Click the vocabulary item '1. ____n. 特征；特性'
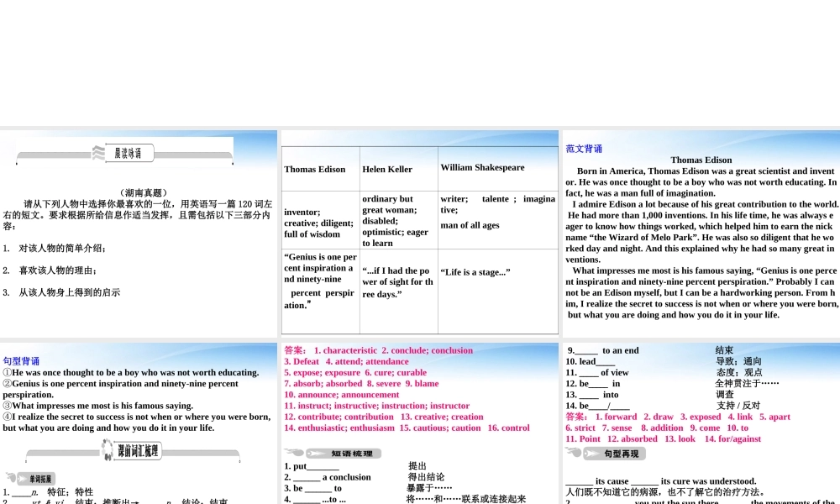 coord(48,491)
